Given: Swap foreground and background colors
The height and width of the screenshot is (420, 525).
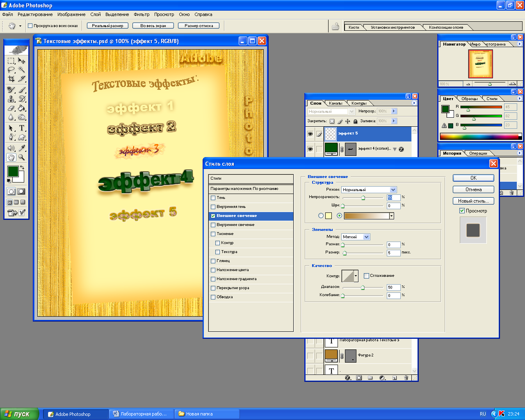Looking at the screenshot, I should click(22, 167).
